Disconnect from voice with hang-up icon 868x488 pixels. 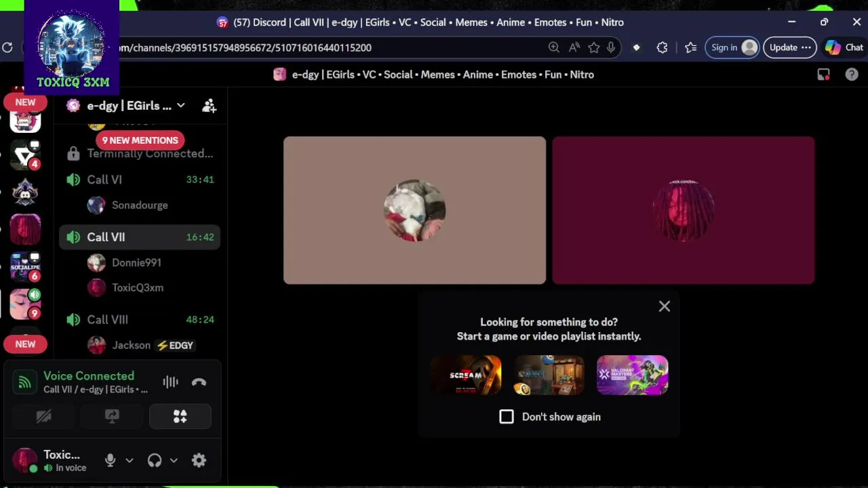199,382
